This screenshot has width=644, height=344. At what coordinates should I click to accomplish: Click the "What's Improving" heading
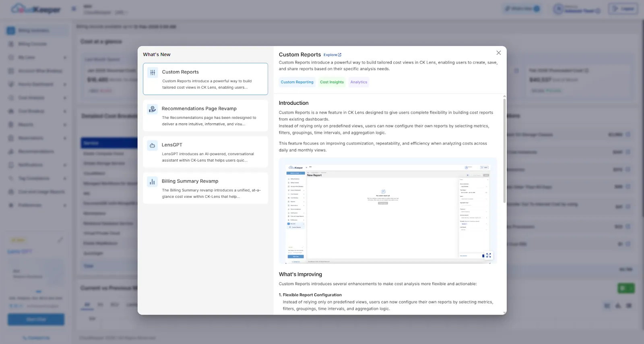point(300,274)
